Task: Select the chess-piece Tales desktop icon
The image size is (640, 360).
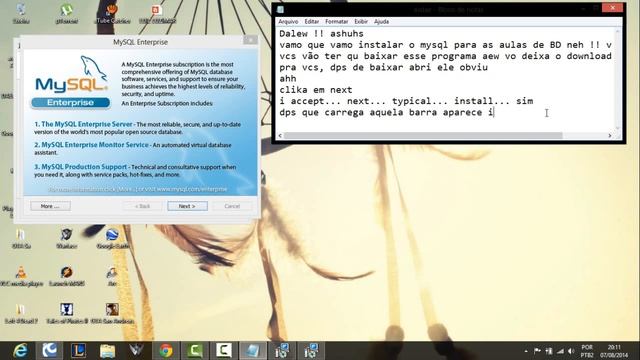Action: click(x=67, y=314)
